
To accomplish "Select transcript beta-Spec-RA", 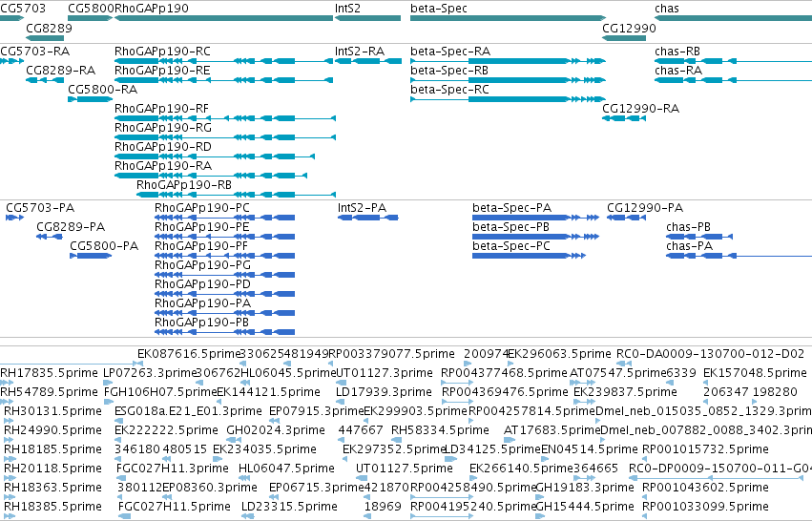I will [450, 52].
